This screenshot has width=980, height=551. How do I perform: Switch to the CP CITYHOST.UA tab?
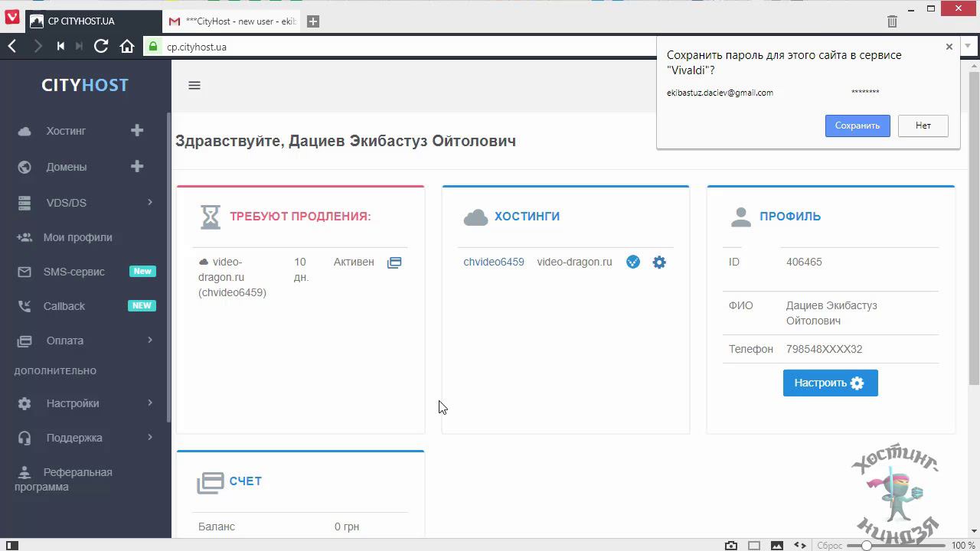click(93, 21)
